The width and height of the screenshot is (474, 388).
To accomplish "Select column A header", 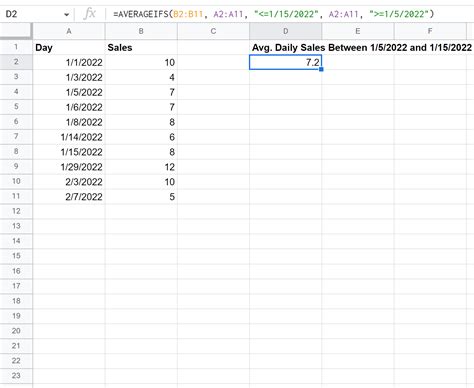I will pos(69,31).
